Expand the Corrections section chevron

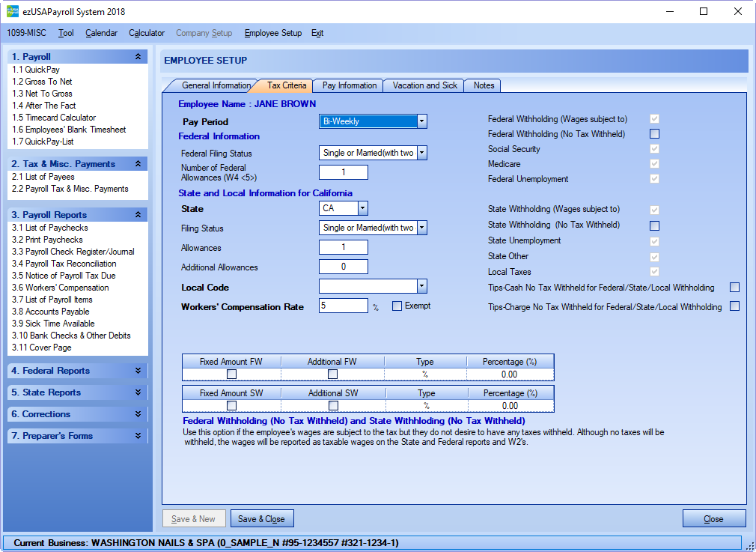pos(138,414)
